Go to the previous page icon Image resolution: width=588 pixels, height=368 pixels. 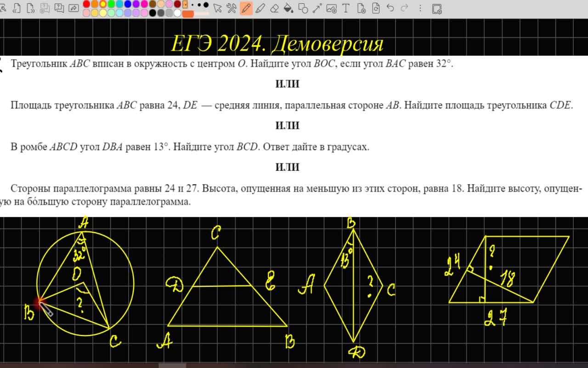coord(17,8)
